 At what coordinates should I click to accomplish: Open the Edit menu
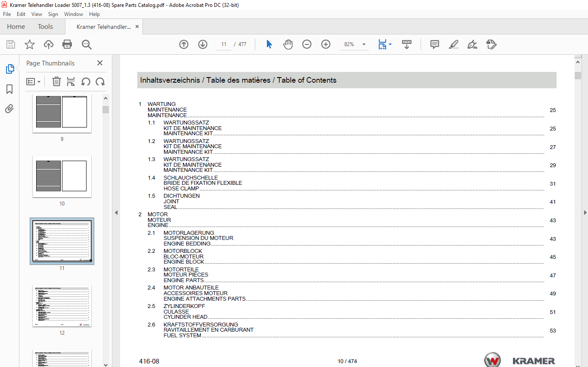[21, 14]
